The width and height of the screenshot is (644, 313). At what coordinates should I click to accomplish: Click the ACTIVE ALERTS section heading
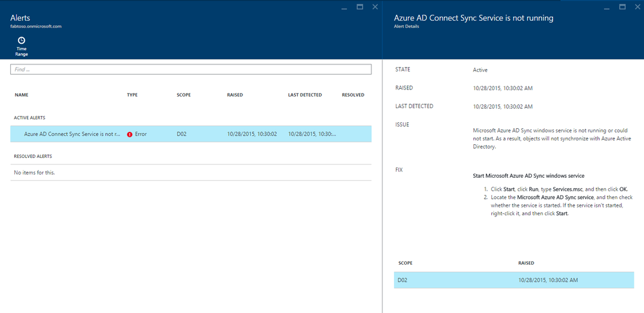coord(29,118)
